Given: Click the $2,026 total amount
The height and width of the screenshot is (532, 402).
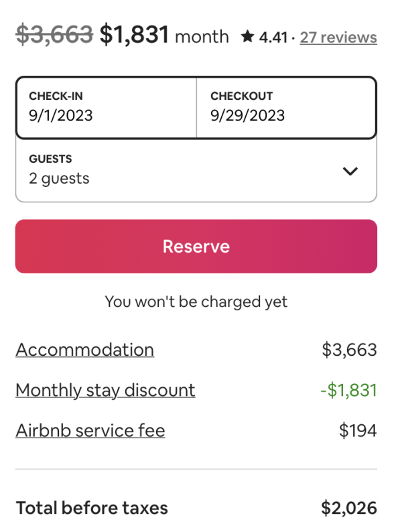Looking at the screenshot, I should pos(348,508).
